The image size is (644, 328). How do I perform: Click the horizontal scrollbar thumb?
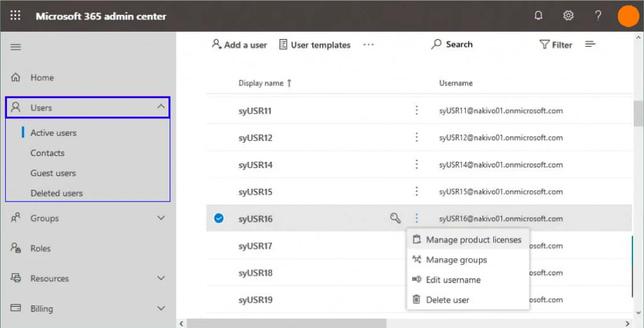pos(286,323)
